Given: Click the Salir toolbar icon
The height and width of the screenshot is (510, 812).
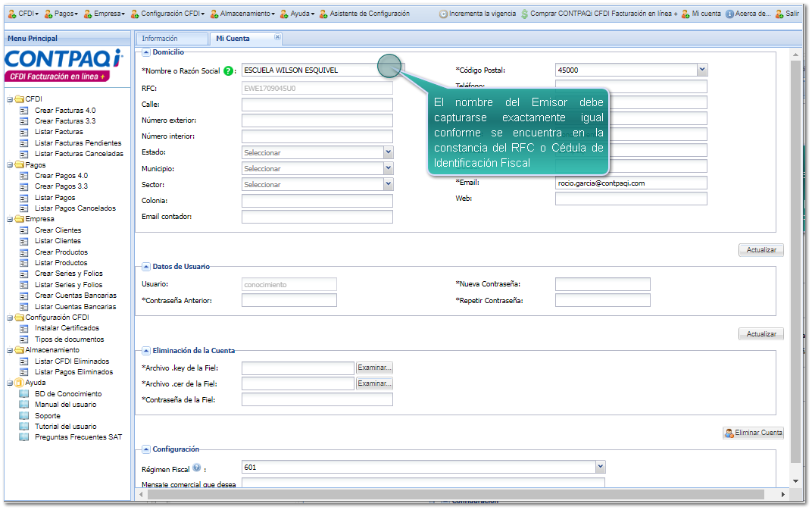Looking at the screenshot, I should click(x=779, y=14).
